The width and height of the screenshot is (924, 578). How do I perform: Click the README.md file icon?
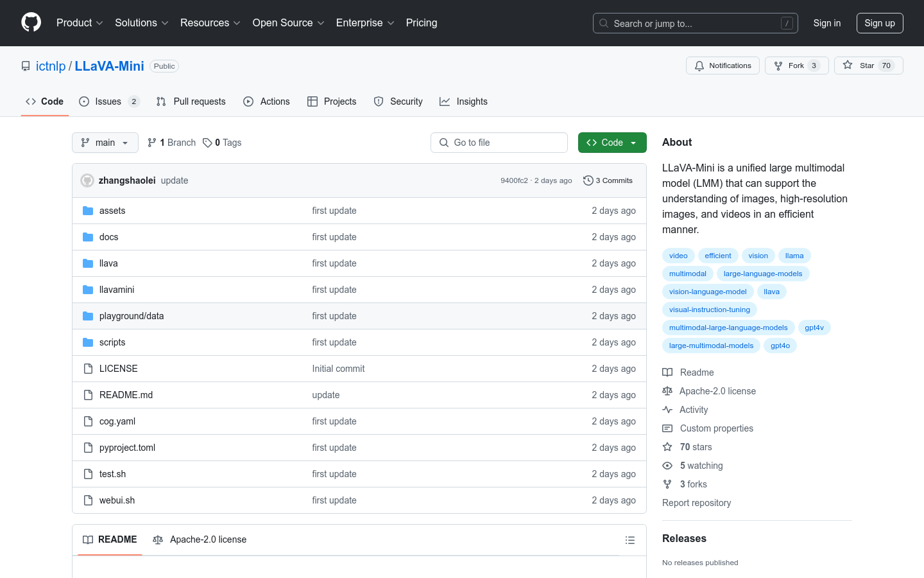tap(88, 395)
